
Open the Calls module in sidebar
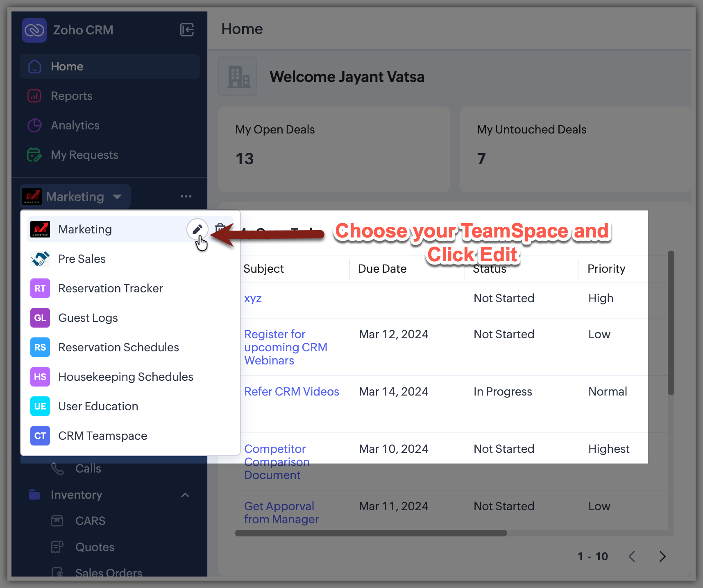tap(88, 468)
